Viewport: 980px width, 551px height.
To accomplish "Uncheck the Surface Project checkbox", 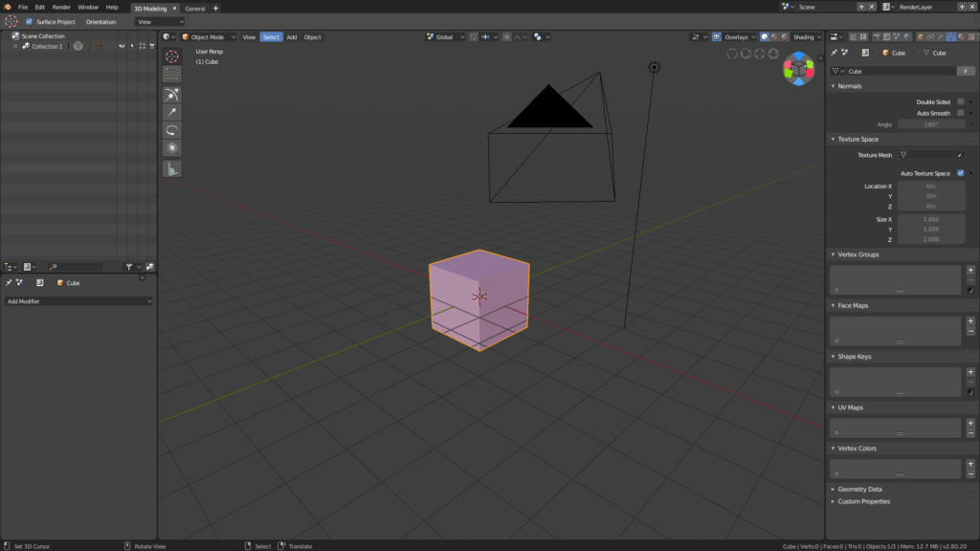I will coord(29,21).
